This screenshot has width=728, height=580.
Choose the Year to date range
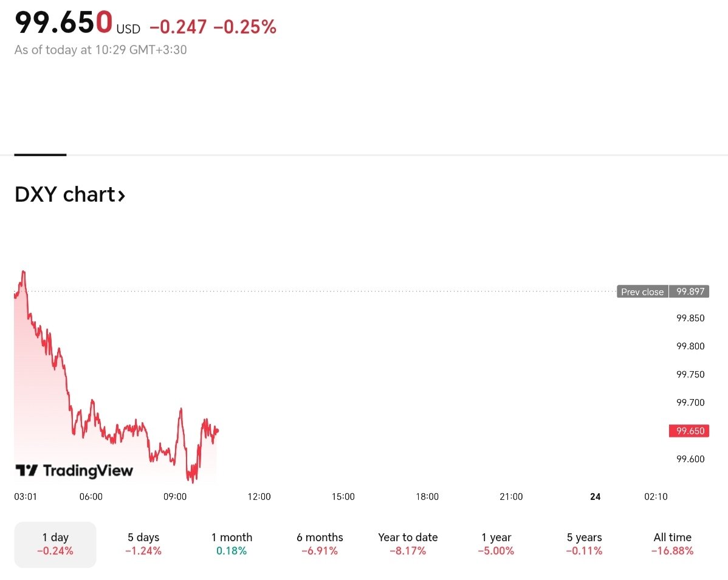[x=408, y=544]
